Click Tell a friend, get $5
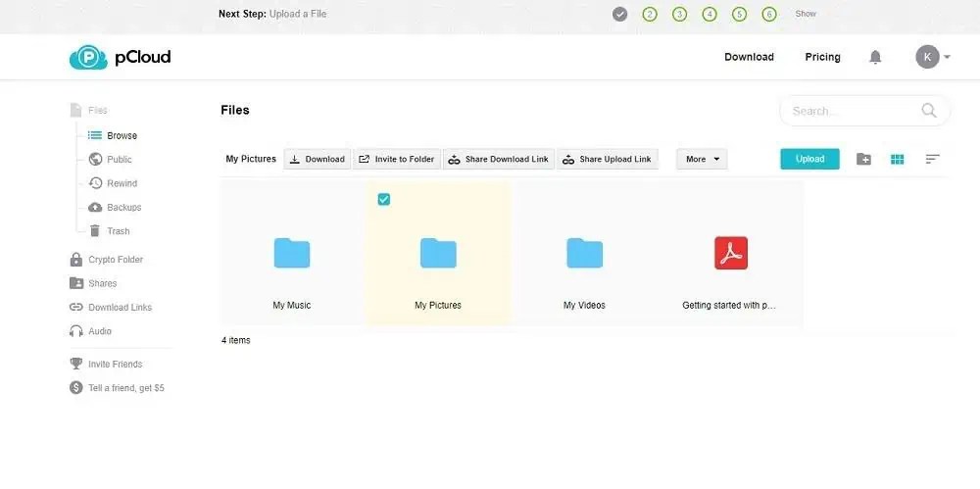Image resolution: width=980 pixels, height=489 pixels. [126, 388]
